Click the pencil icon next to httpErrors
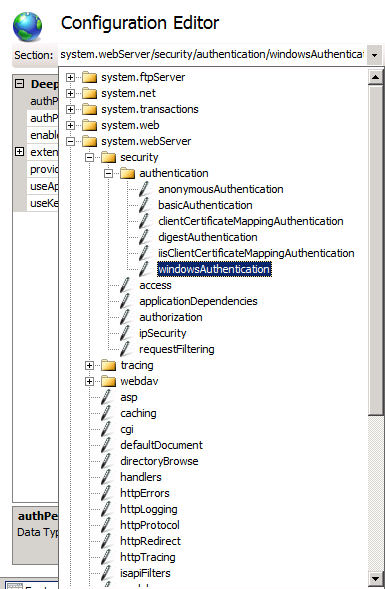The height and width of the screenshot is (589, 385). (106, 493)
